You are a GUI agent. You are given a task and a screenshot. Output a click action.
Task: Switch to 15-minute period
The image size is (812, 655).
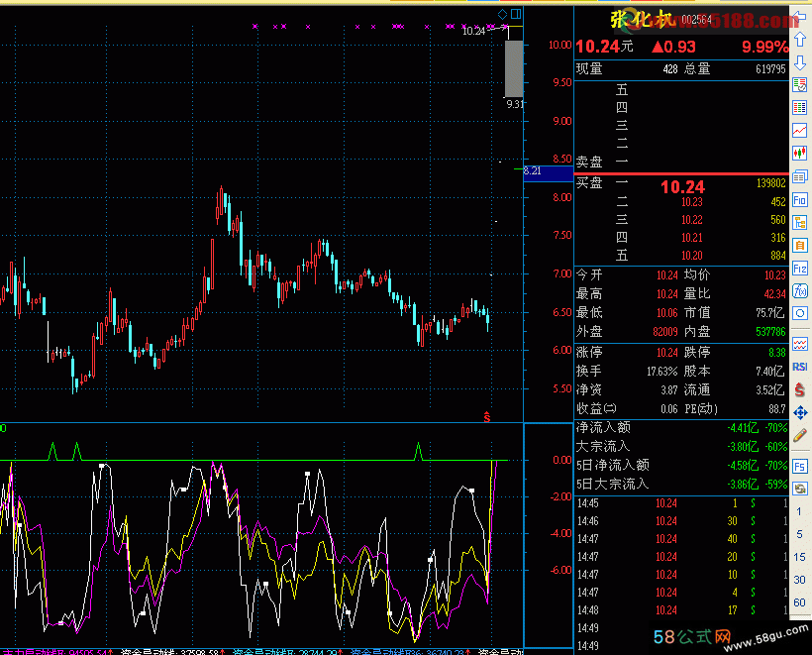pos(799,557)
